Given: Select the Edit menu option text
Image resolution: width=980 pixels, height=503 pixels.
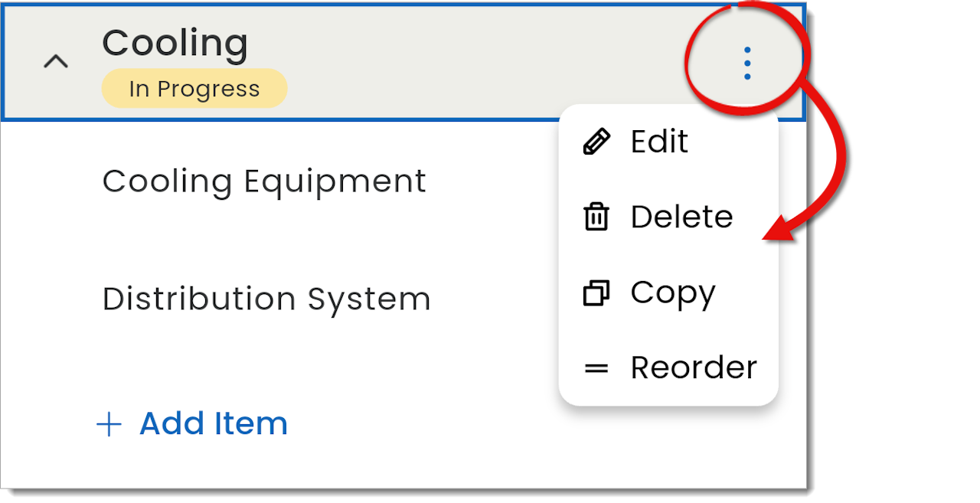Looking at the screenshot, I should click(659, 142).
